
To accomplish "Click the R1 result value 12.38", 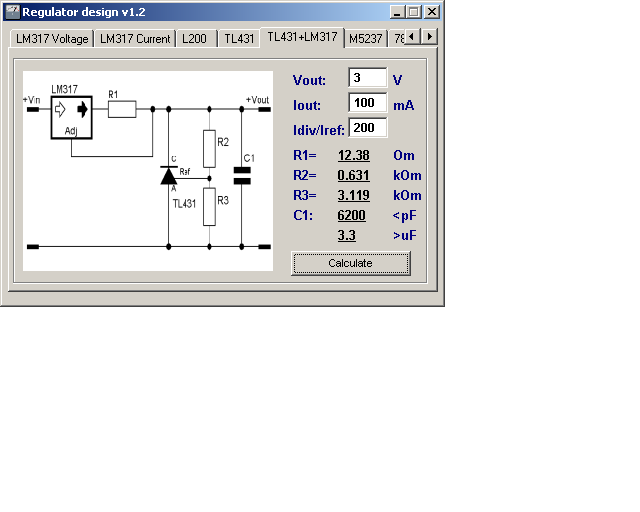I will 354,155.
